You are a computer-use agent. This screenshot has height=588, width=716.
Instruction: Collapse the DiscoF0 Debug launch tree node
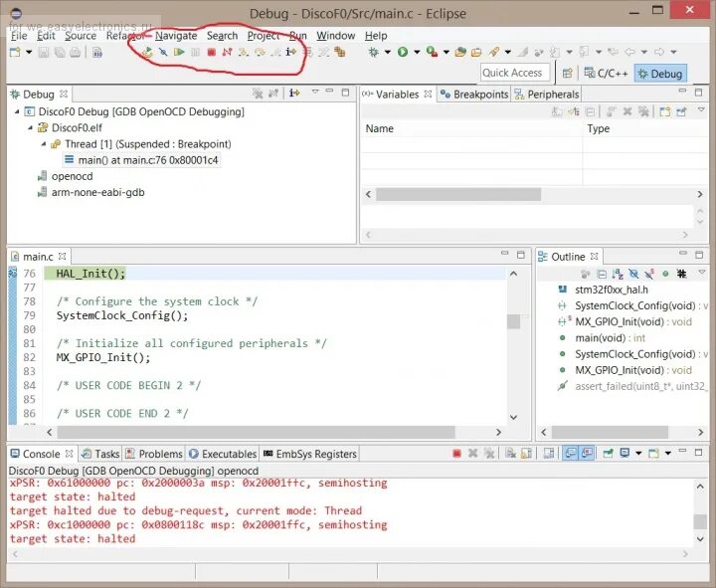tap(17, 111)
